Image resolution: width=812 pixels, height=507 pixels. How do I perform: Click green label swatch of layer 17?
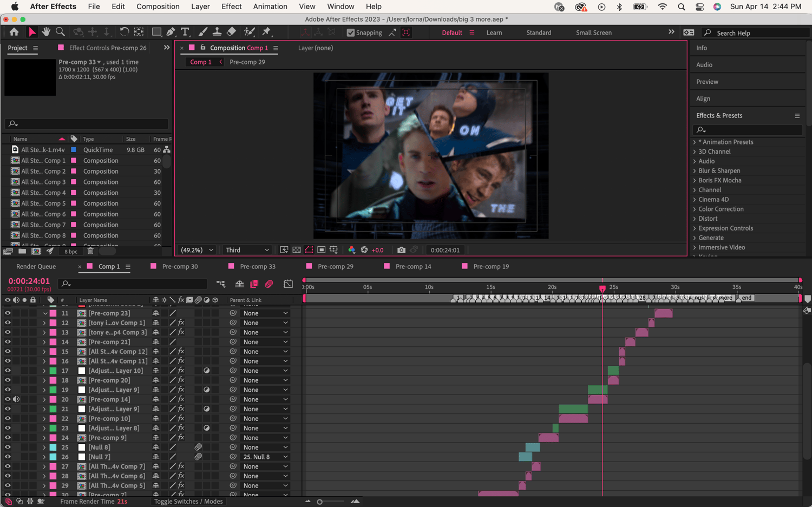point(53,371)
